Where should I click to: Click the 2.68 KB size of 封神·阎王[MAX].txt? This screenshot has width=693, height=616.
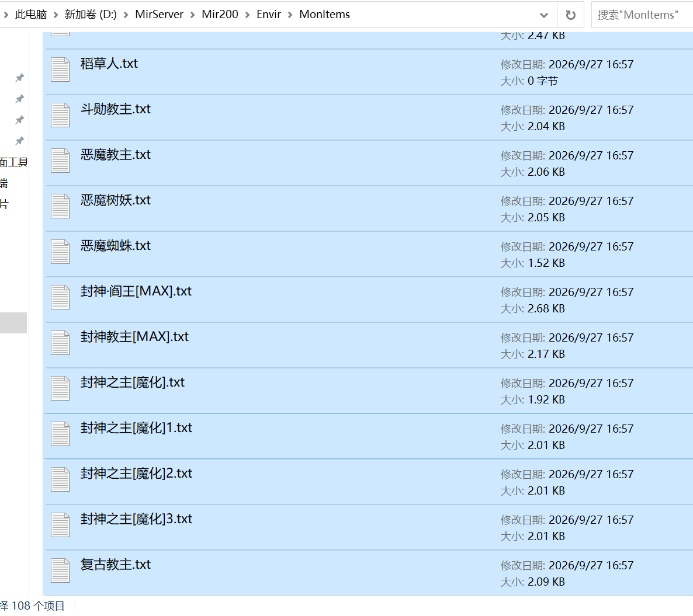coord(546,309)
